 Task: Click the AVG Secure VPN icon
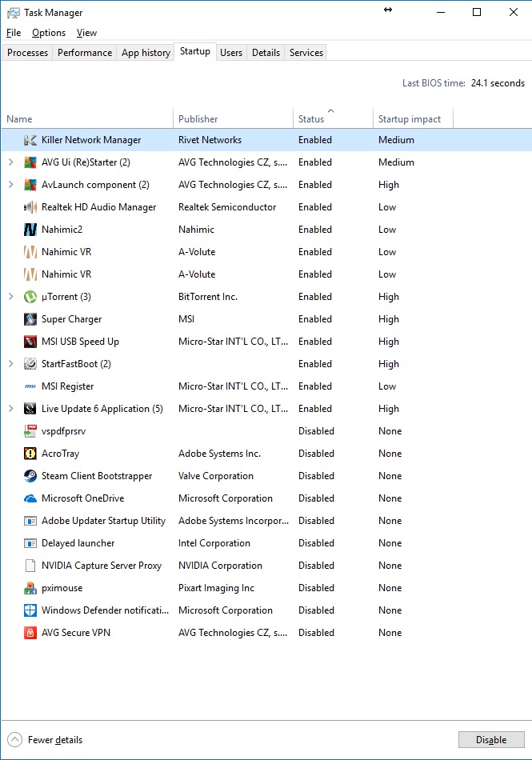(x=30, y=633)
